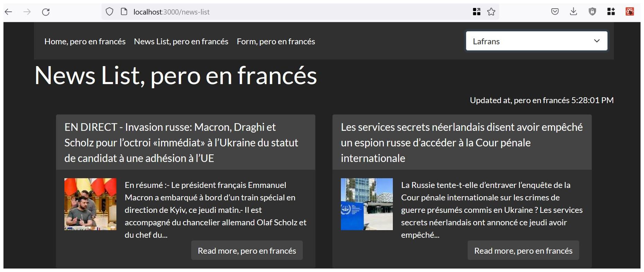Click the shield lock extension icon
The height and width of the screenshot is (272, 644).
(x=592, y=12)
